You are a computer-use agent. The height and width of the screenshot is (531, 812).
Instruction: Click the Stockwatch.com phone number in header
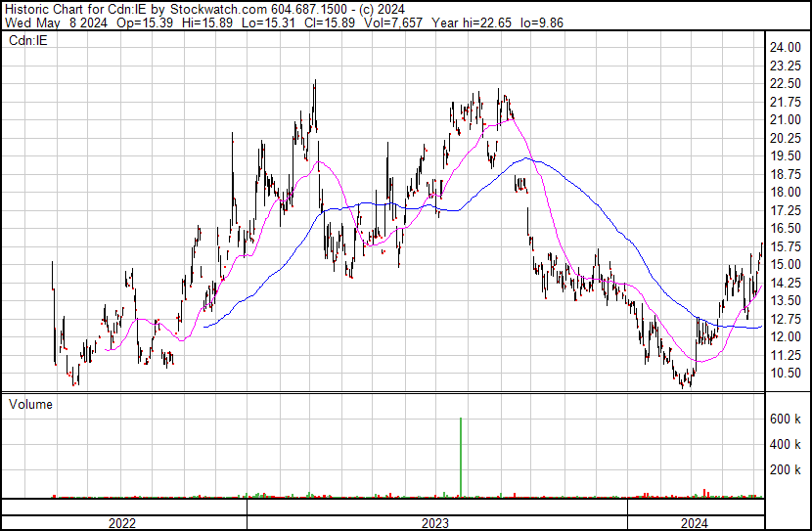pyautogui.click(x=308, y=8)
